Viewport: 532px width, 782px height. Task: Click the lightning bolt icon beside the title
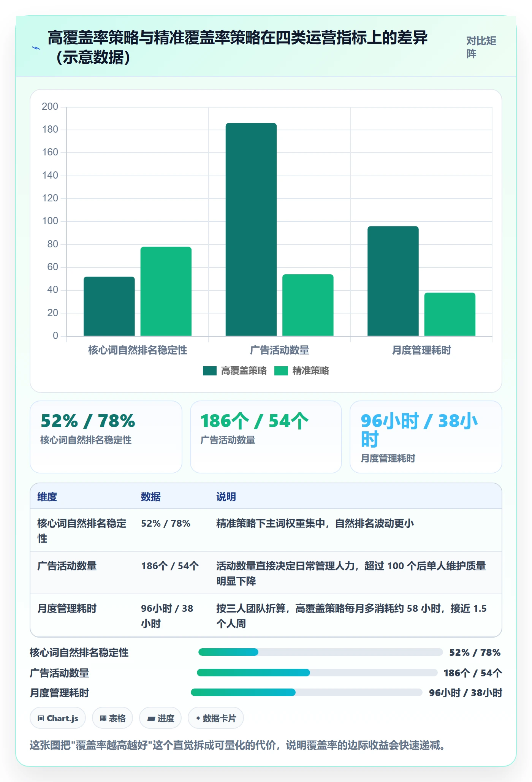[x=36, y=48]
